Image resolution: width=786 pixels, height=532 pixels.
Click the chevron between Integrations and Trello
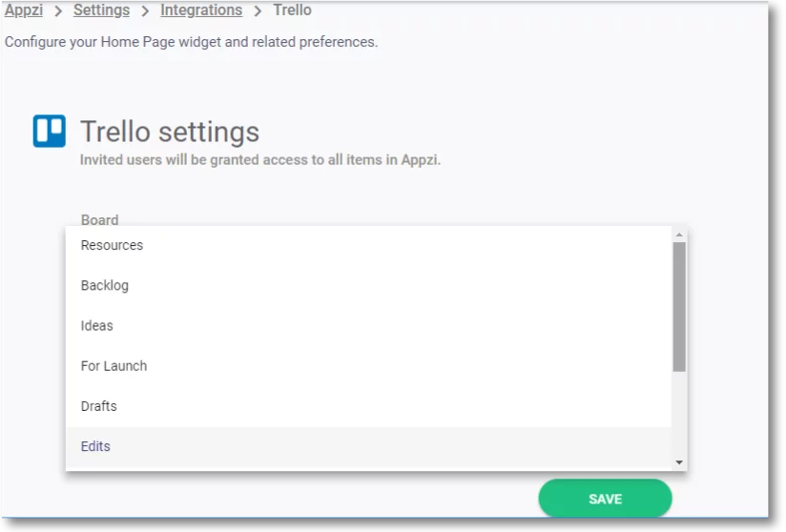point(258,11)
